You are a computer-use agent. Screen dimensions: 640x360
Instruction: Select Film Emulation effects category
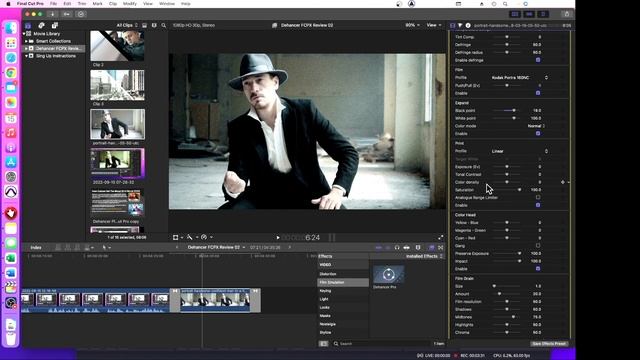pyautogui.click(x=343, y=282)
